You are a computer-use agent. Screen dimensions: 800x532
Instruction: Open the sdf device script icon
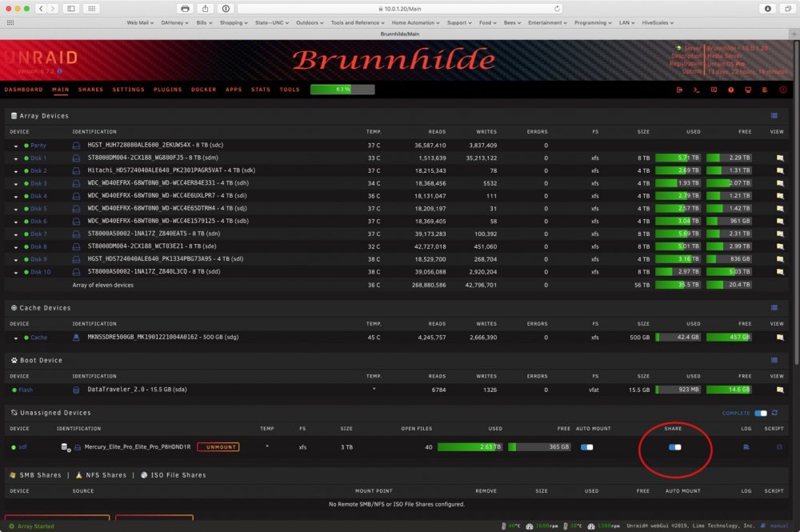[x=779, y=447]
